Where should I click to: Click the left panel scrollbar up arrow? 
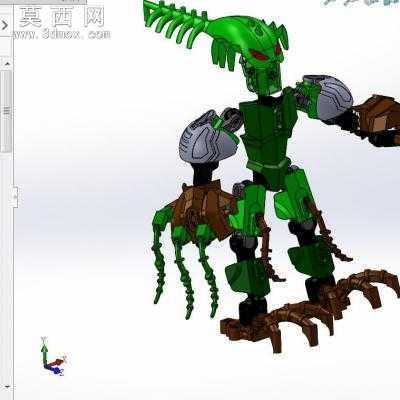pyautogui.click(x=7, y=63)
